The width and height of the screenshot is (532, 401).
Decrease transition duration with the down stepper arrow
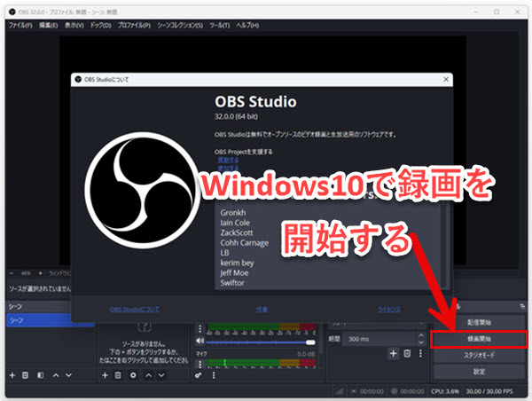[x=421, y=342]
